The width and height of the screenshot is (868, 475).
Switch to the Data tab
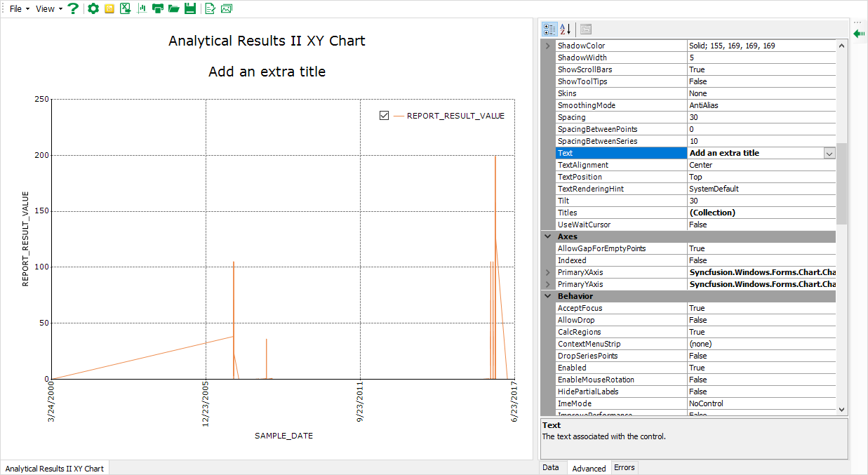coord(551,467)
